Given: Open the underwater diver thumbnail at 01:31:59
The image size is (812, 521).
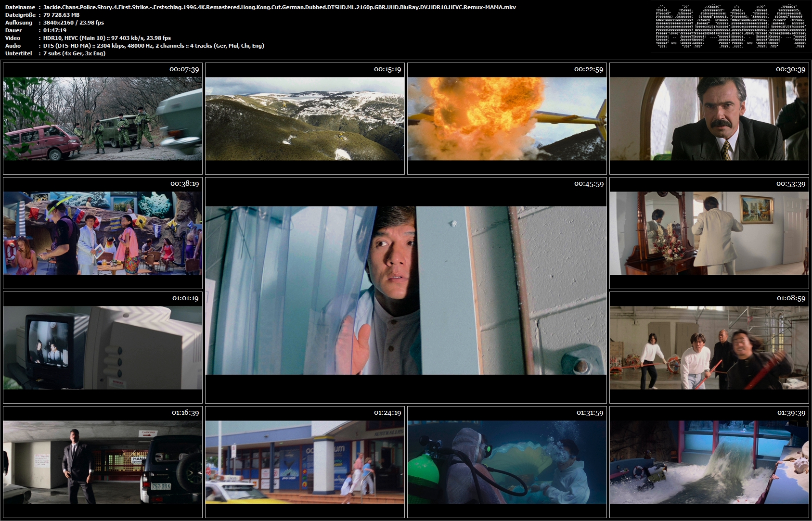Looking at the screenshot, I should (x=507, y=462).
